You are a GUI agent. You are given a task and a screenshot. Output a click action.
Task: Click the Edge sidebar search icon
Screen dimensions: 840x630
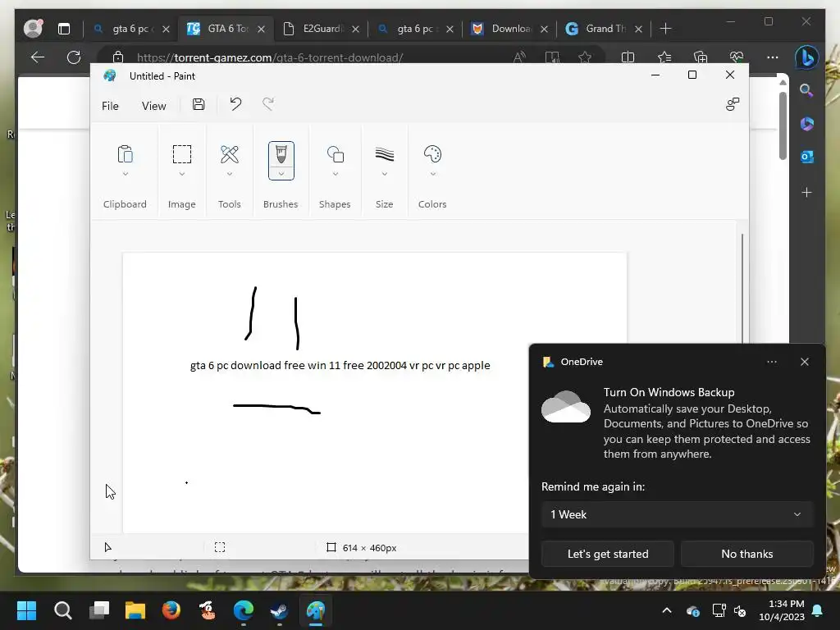pyautogui.click(x=806, y=90)
